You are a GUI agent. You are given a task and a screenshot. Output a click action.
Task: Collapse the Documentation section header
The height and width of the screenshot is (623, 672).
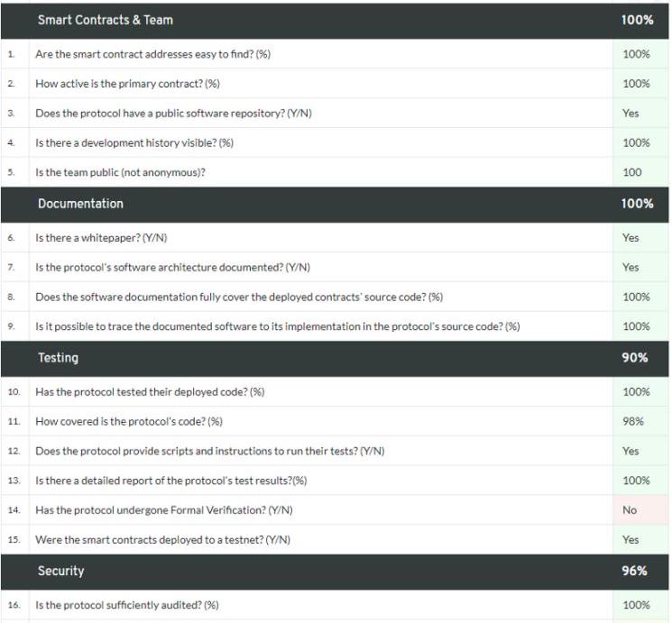[80, 204]
